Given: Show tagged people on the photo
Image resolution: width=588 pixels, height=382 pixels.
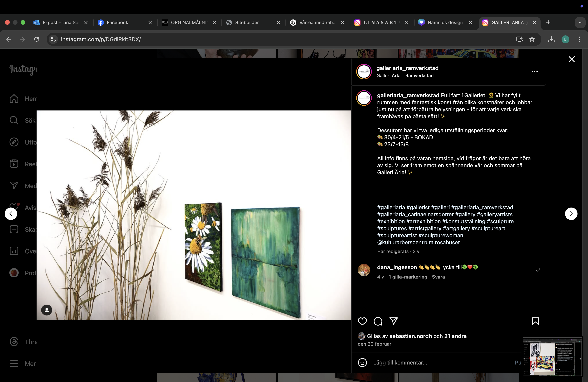Looking at the screenshot, I should coord(46,310).
